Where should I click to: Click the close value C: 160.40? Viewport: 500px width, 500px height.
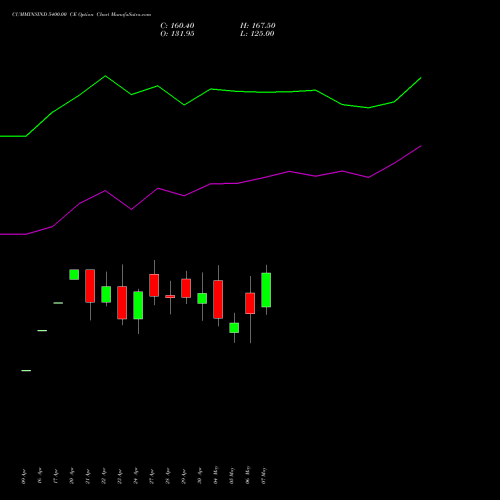pos(177,26)
